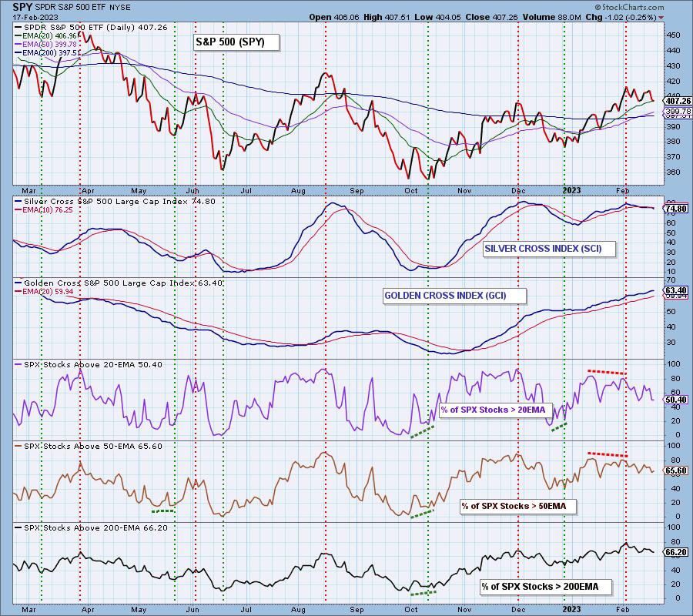Click the EMA(50) 399.78 legend entry

pos(45,44)
